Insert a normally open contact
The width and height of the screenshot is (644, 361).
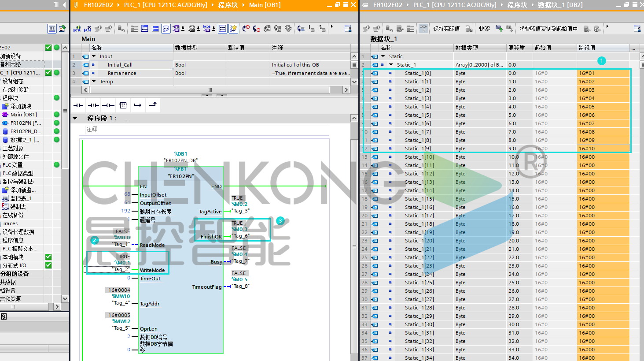78,105
